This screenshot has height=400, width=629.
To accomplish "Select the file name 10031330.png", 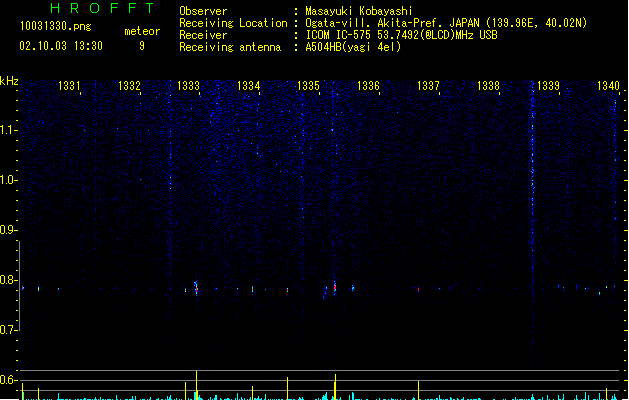I will pos(55,26).
